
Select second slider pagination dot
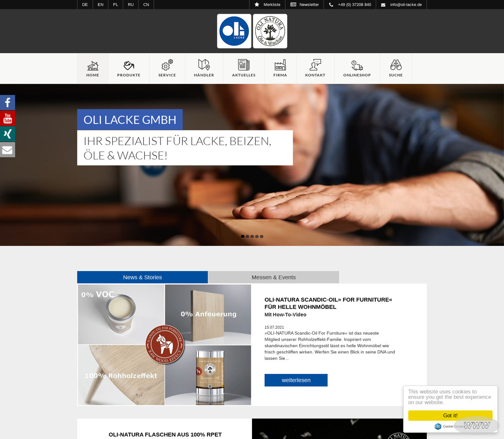(247, 236)
